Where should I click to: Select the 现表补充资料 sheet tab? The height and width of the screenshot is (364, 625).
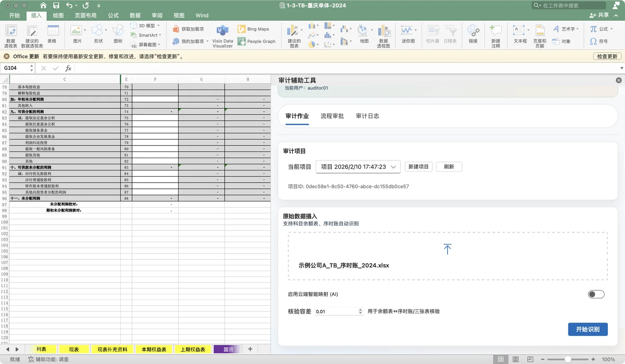pyautogui.click(x=112, y=349)
